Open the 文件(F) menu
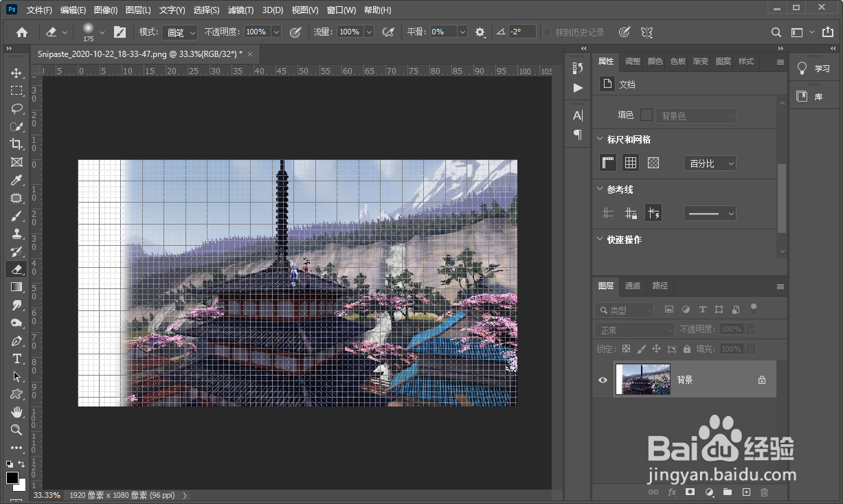The width and height of the screenshot is (843, 504). coord(39,10)
